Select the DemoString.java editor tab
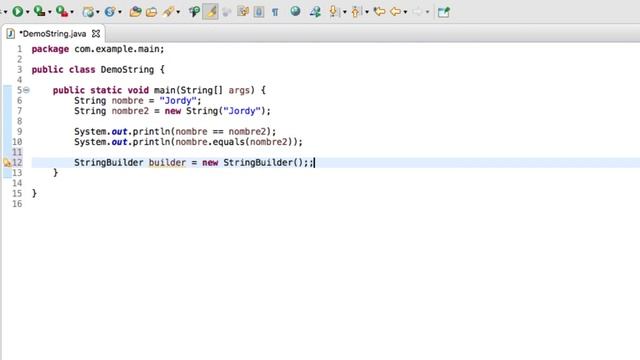Screen dimensions: 640x360 click(x=53, y=34)
